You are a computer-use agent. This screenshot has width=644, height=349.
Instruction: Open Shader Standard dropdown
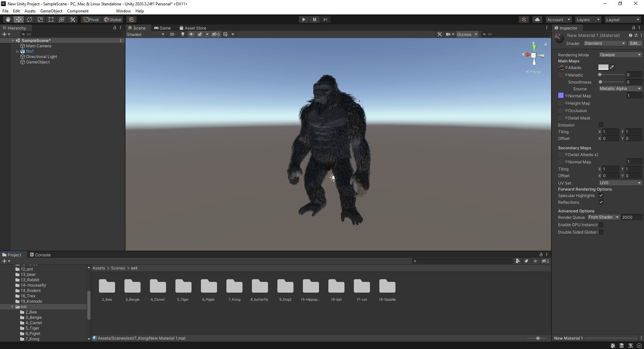coord(604,43)
